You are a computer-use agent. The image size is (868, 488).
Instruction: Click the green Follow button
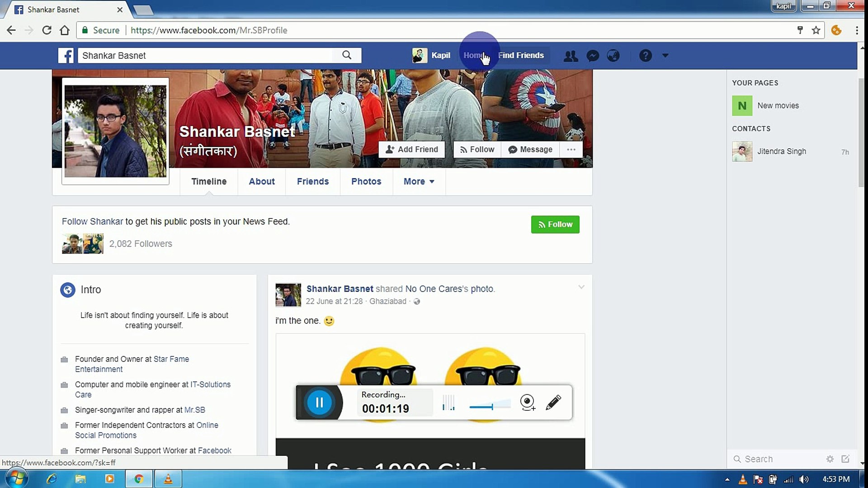555,225
